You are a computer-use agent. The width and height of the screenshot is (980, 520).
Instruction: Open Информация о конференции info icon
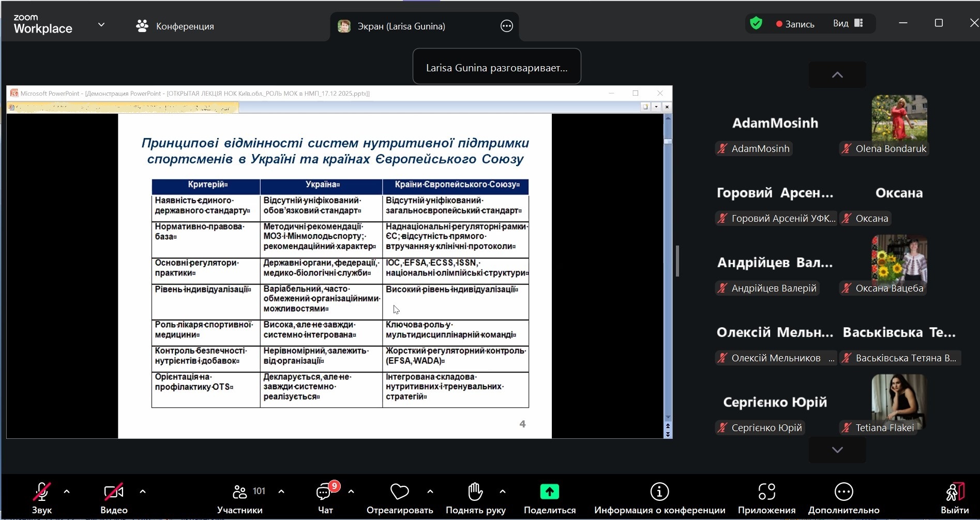coord(659,492)
